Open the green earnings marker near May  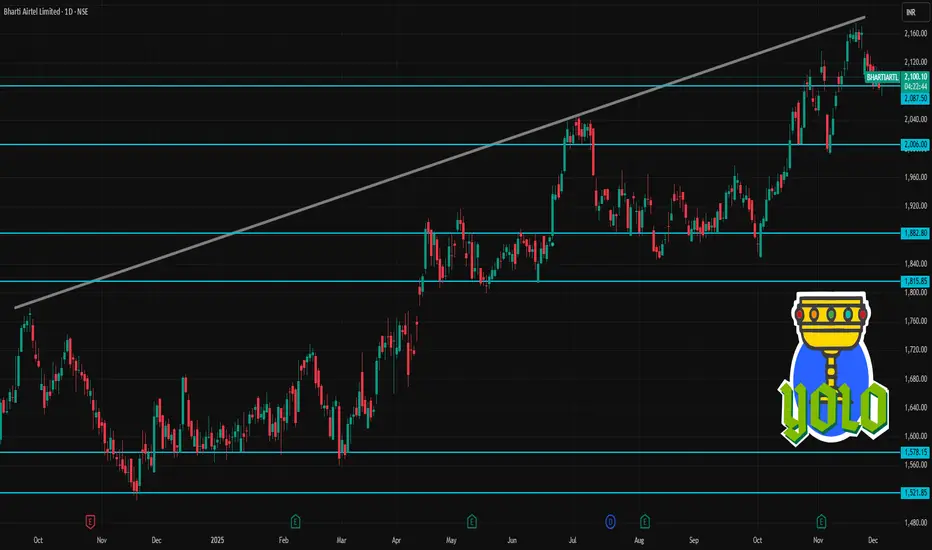tap(471, 522)
